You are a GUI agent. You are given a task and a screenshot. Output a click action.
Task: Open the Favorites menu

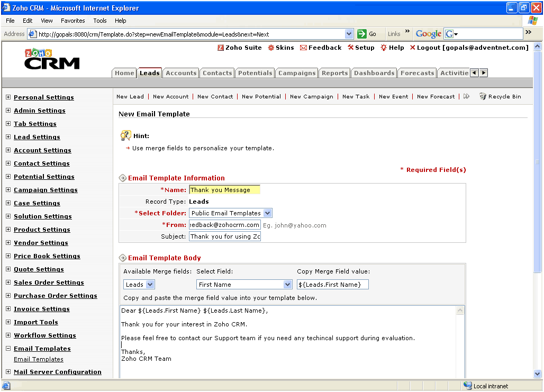pos(73,21)
